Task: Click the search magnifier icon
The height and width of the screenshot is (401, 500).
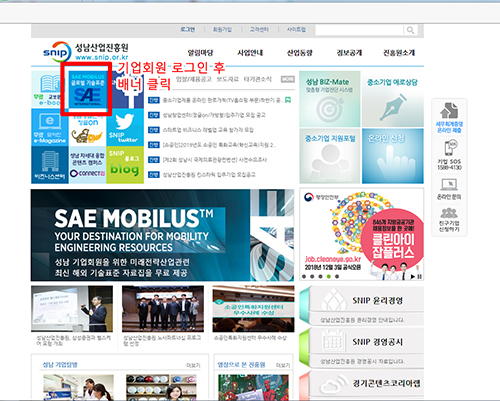Action: tap(411, 30)
